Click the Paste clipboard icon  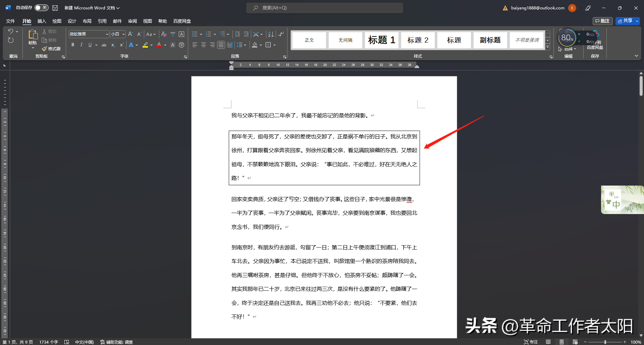pyautogui.click(x=33, y=34)
